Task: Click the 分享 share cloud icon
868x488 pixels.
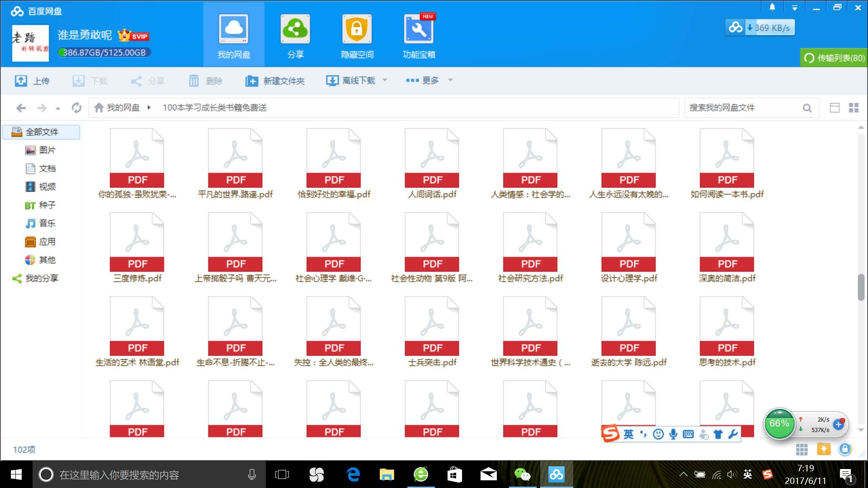Action: 295,29
